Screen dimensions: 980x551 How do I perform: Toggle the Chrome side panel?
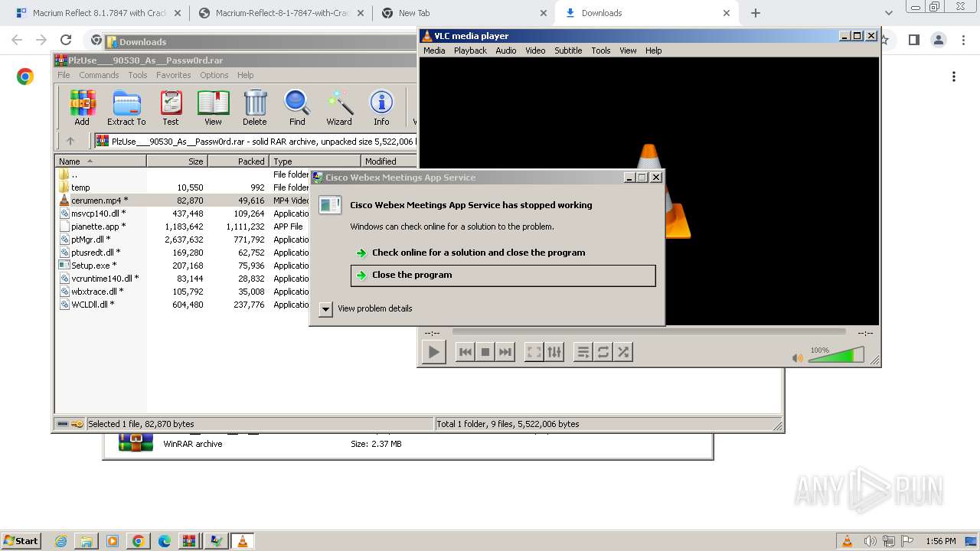[x=913, y=40]
